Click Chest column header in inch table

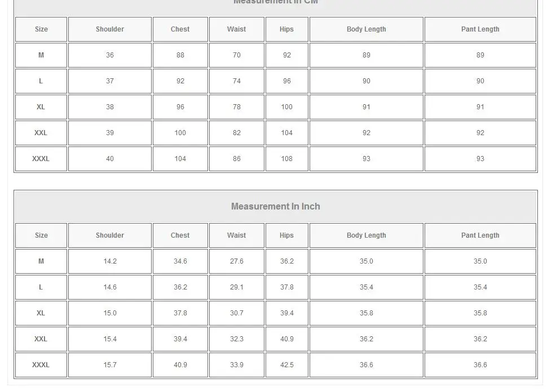click(180, 235)
